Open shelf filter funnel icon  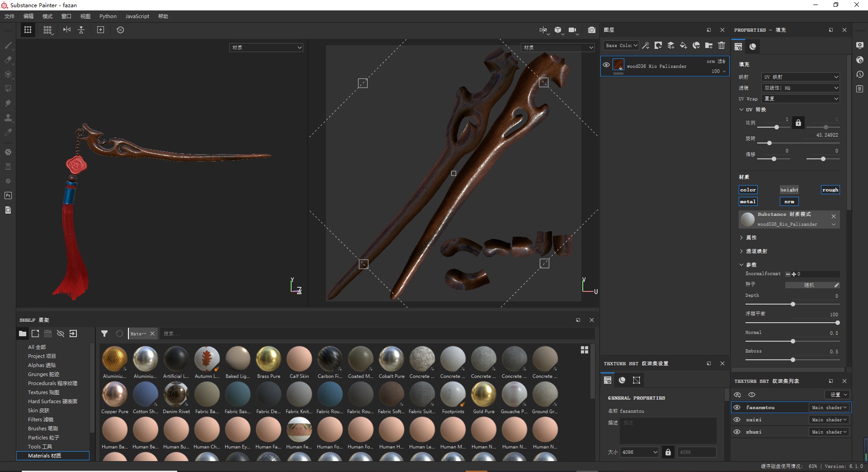pyautogui.click(x=104, y=334)
